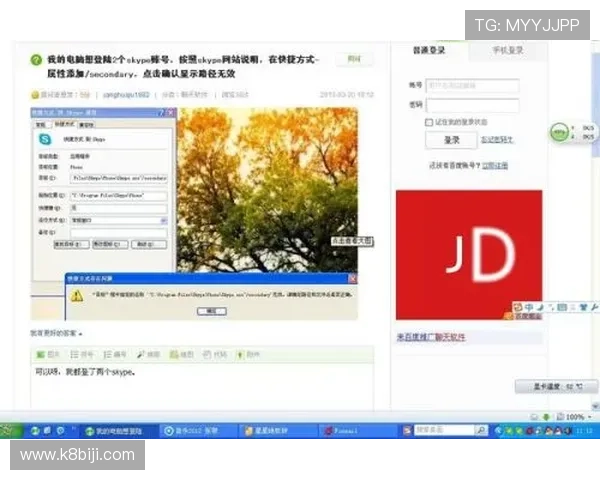Screen dimensions: 600x480
Task: Click the page vertical scrollbar down arrow
Action: [595, 406]
